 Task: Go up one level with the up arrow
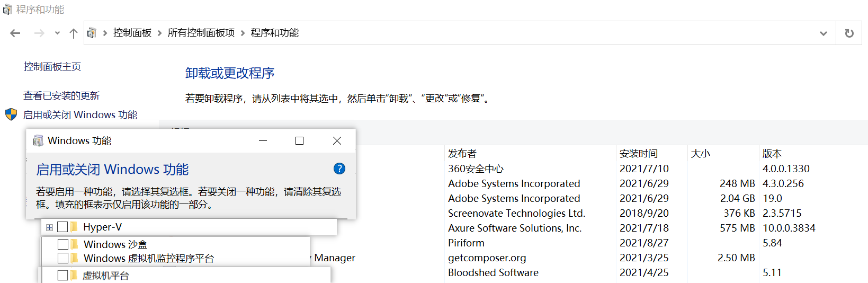[x=74, y=33]
